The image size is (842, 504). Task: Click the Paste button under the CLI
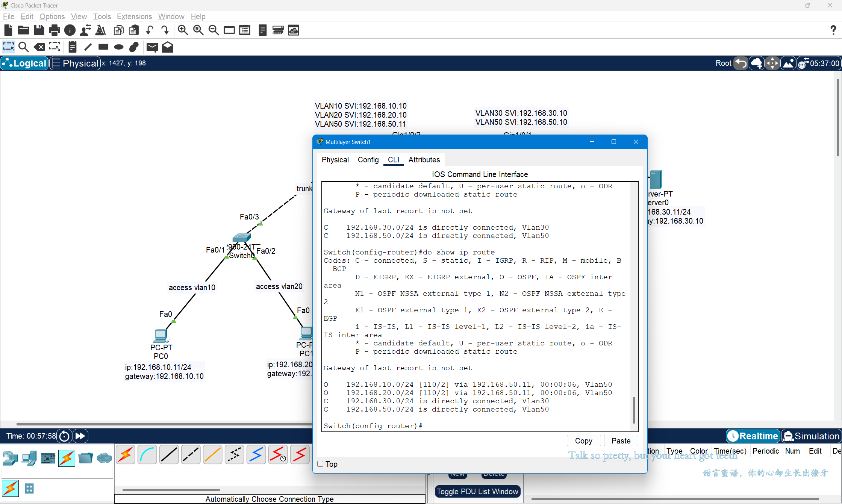(x=621, y=441)
